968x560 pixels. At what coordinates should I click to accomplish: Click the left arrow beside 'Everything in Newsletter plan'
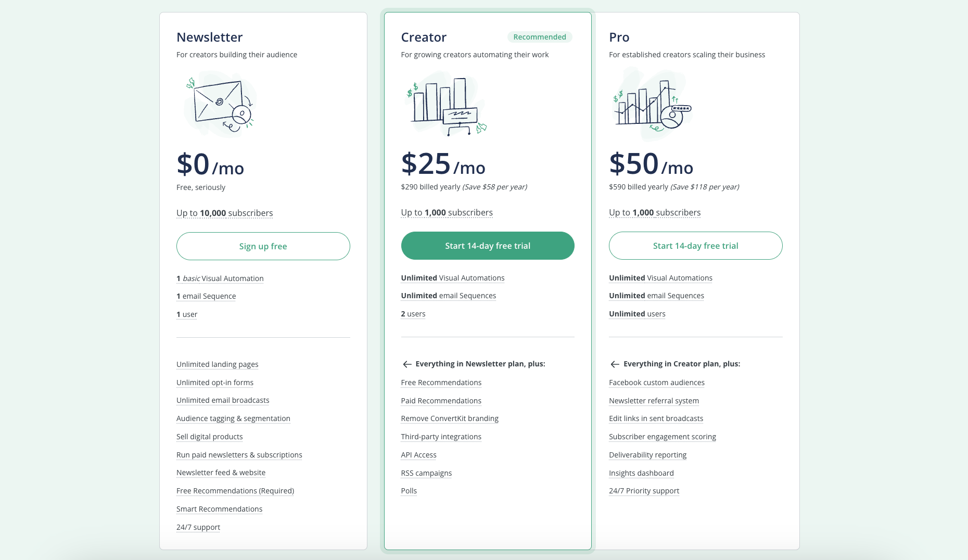tap(407, 364)
